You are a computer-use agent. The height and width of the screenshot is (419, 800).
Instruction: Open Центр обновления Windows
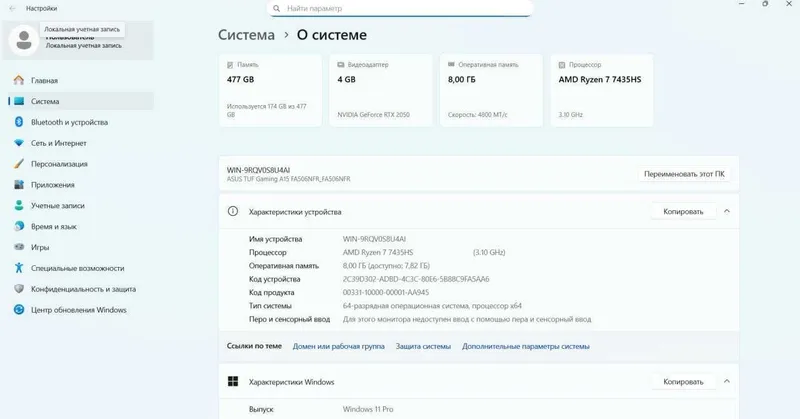point(81,310)
